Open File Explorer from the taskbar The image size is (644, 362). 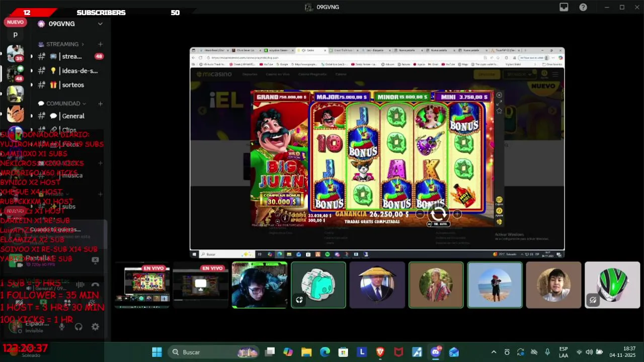coord(306,352)
